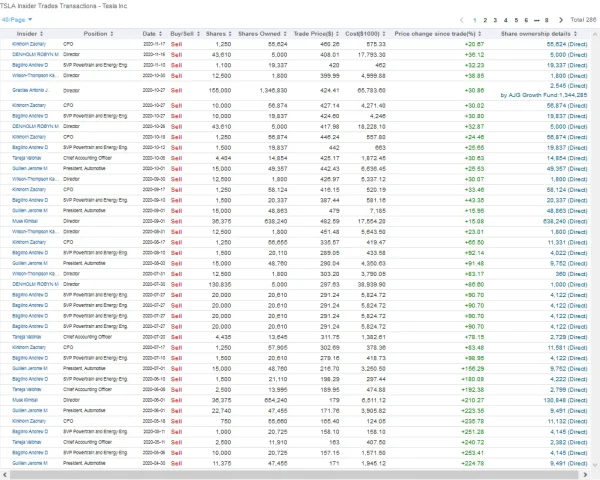Sort by Price change since trade(%) arrows

(x=479, y=34)
